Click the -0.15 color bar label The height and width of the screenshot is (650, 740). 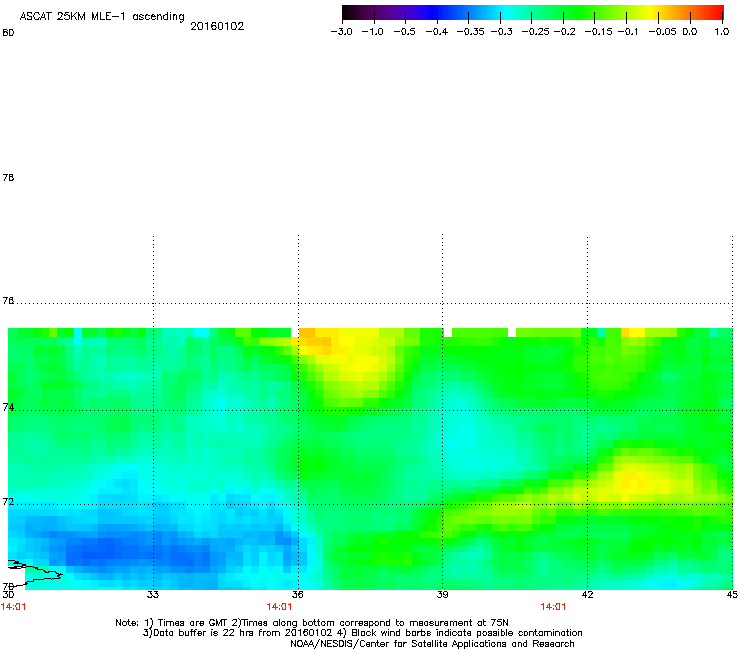click(598, 32)
